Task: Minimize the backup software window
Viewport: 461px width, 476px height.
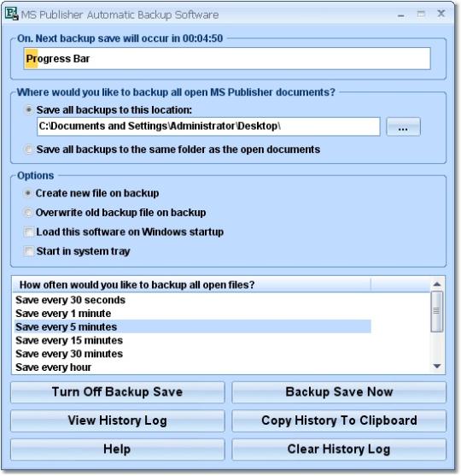Action: (401, 15)
